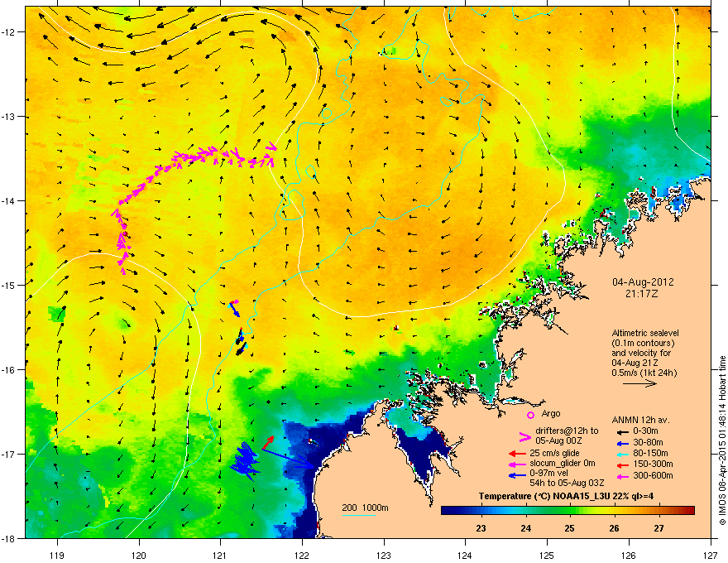The height and width of the screenshot is (563, 728).
Task: Select the date text 04-Aug-2012
Action: [x=643, y=282]
